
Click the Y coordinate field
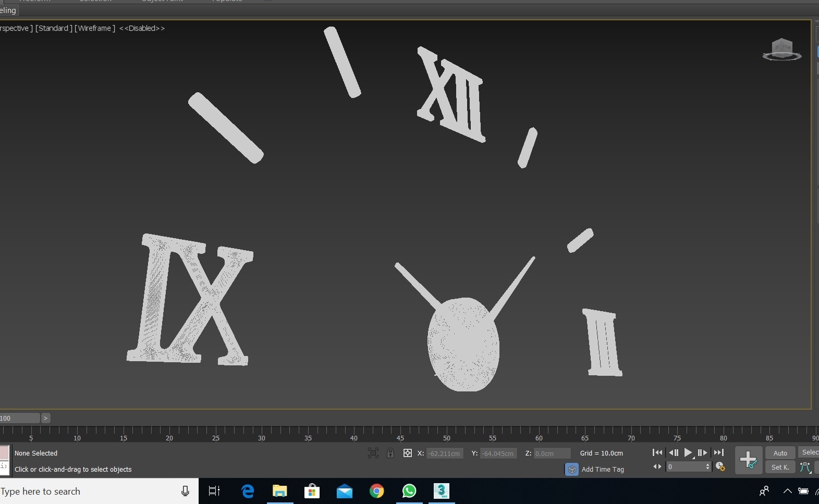point(498,453)
